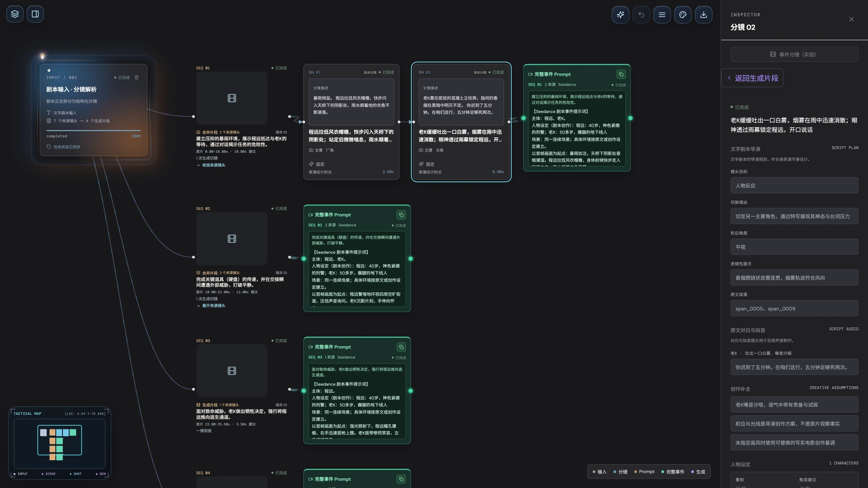Screen dimensions: 868x488
Task: Click 任务状态已同步 refresh icon
Action: point(49,147)
